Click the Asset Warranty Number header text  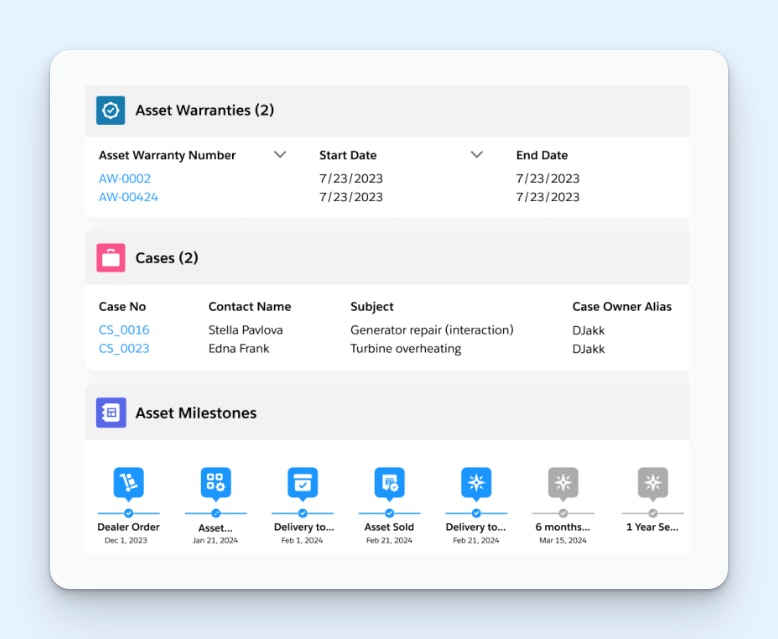(x=167, y=155)
